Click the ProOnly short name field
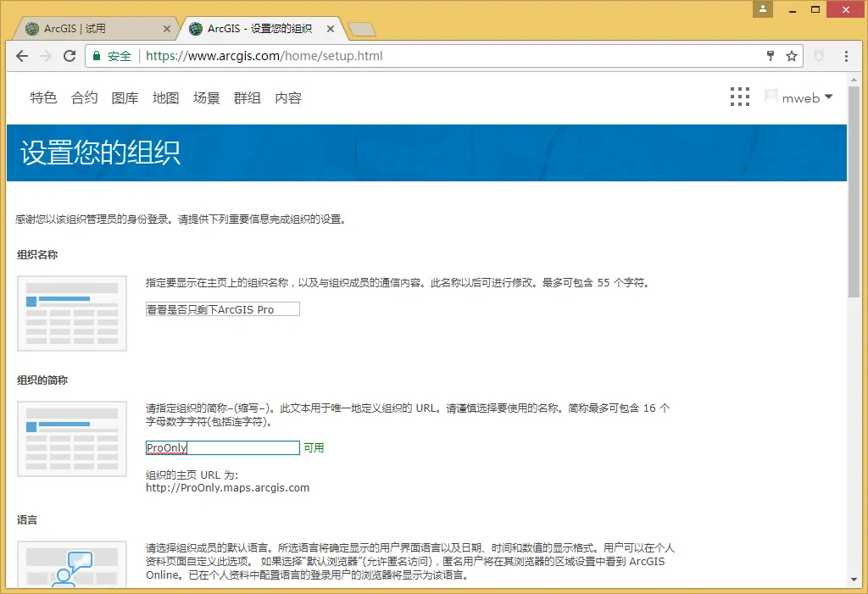The width and height of the screenshot is (868, 594). (223, 447)
